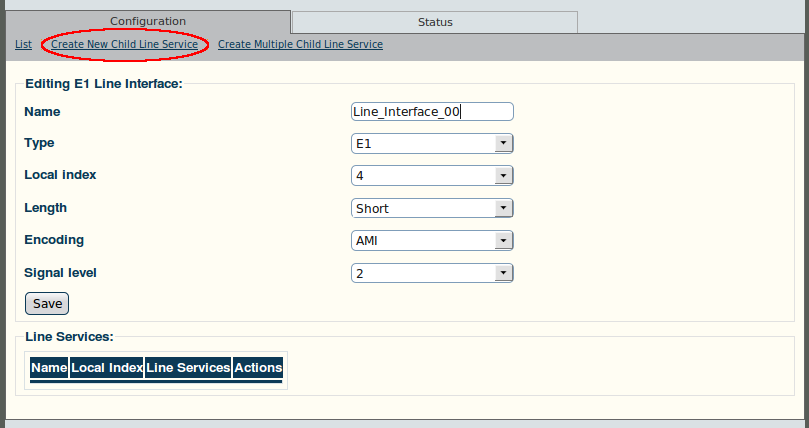The height and width of the screenshot is (428, 809).
Task: Click the Signal level field label
Action: click(x=60, y=273)
